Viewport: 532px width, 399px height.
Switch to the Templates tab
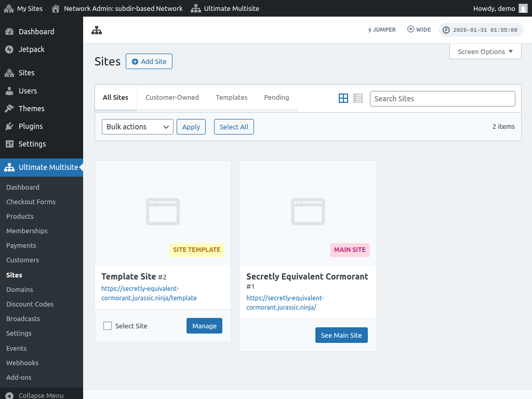pos(232,97)
